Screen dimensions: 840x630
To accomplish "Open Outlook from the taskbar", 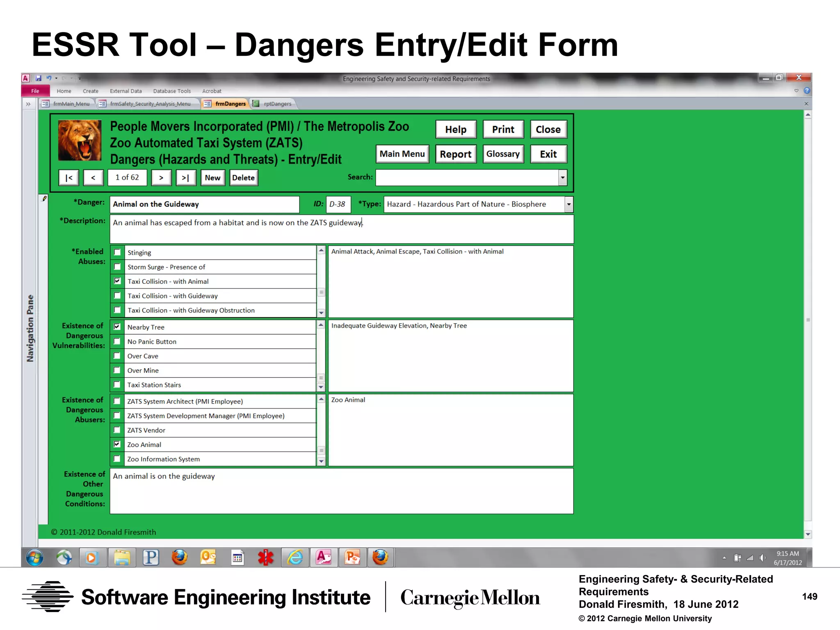I will tap(208, 557).
